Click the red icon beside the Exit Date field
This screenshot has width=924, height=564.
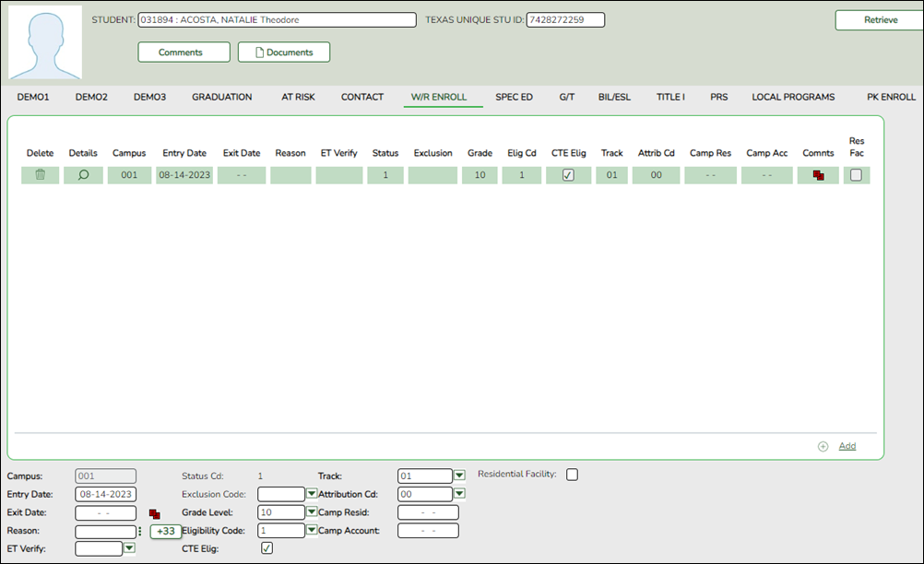click(154, 513)
